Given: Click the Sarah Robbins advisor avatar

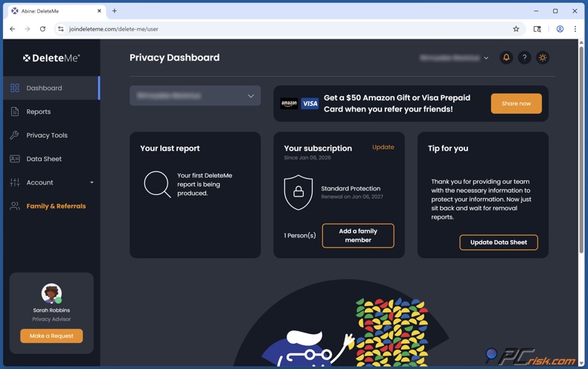Looking at the screenshot, I should 51,293.
